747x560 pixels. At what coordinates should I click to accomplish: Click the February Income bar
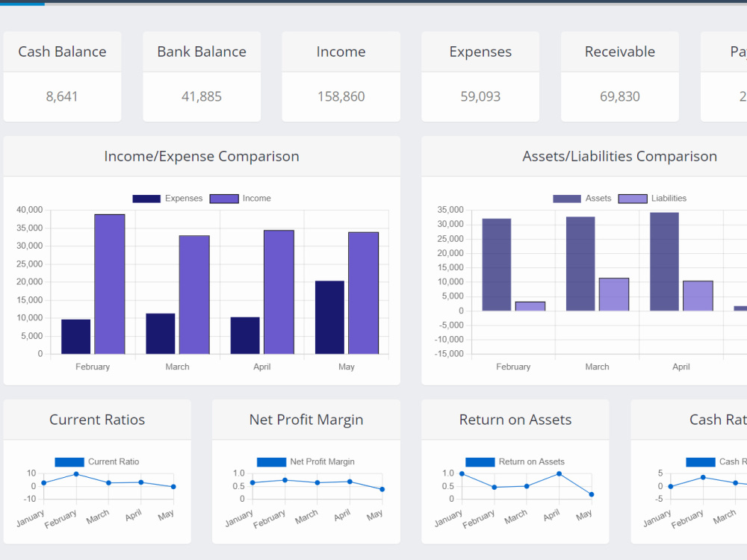[x=110, y=284]
